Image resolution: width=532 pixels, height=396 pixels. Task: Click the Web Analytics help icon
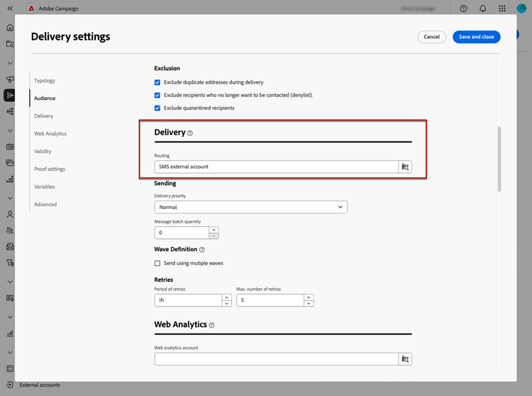pos(211,325)
